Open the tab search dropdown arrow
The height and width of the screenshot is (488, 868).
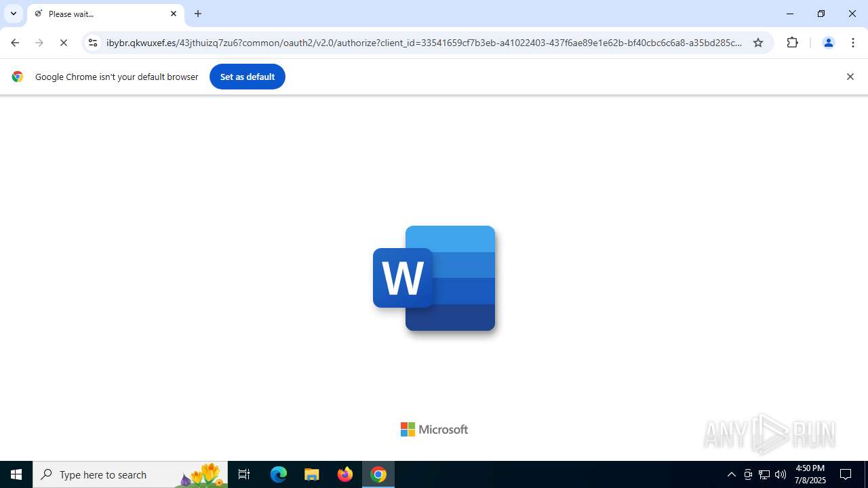[x=14, y=14]
